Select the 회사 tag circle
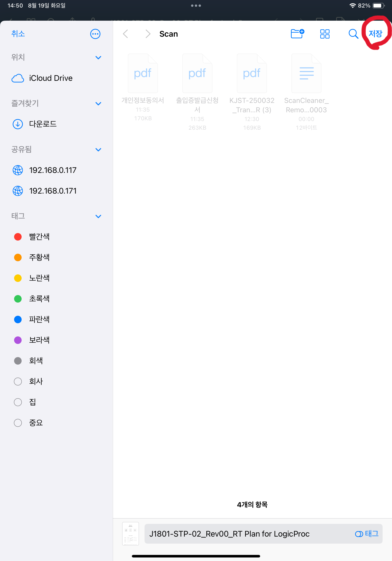Screen dimensions: 392x561 18,382
